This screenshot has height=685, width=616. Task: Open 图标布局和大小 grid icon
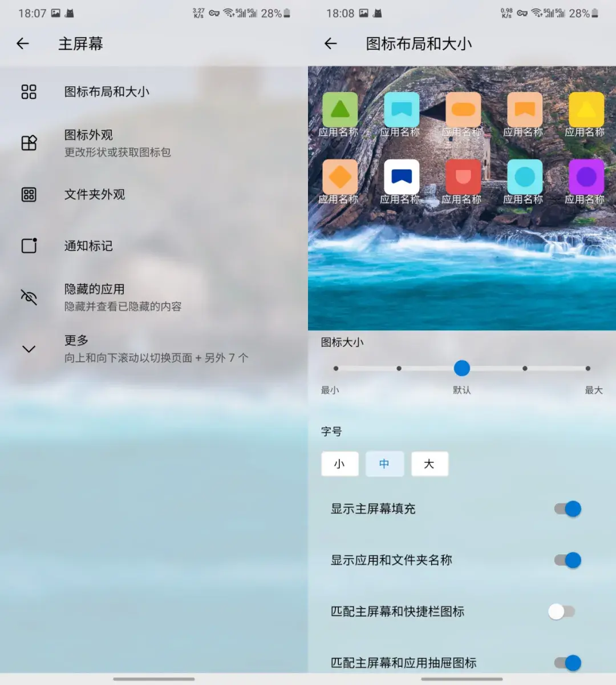29,91
